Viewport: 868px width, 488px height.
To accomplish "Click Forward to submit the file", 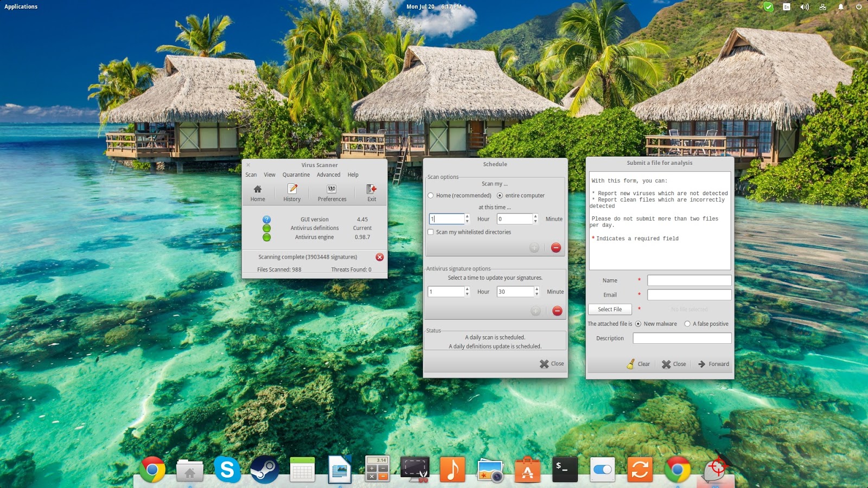I will pos(713,364).
